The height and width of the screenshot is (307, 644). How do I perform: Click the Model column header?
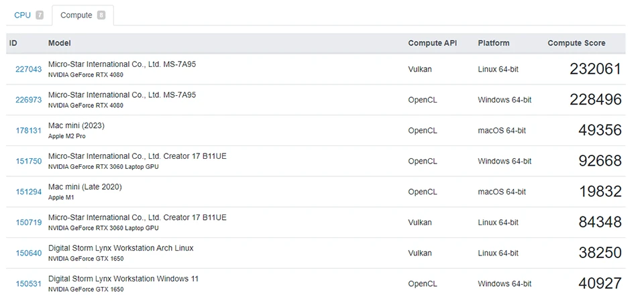(60, 43)
